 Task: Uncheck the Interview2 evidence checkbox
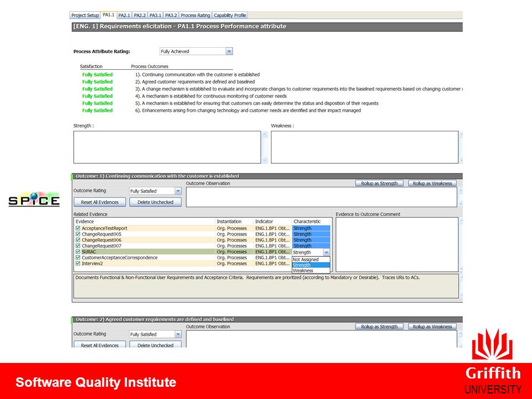pyautogui.click(x=78, y=263)
